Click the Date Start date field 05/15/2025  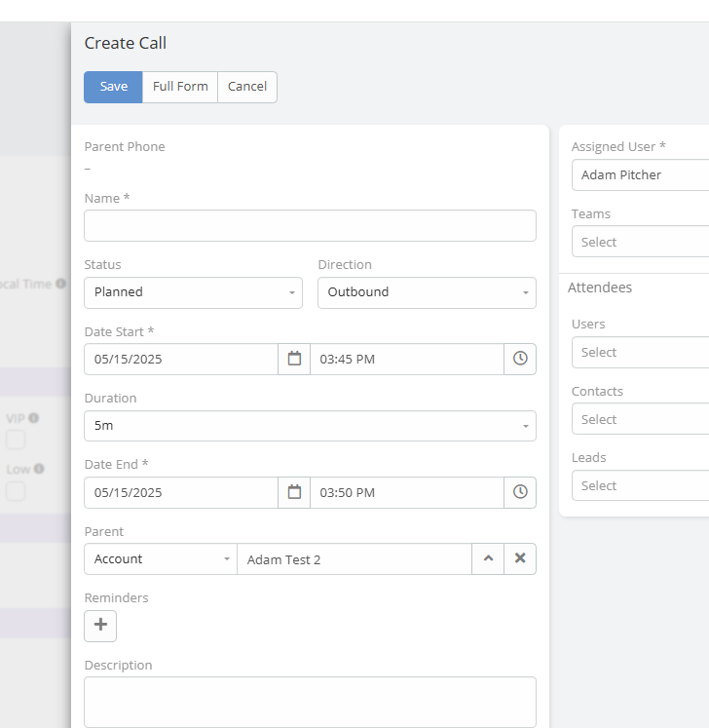pyautogui.click(x=181, y=359)
